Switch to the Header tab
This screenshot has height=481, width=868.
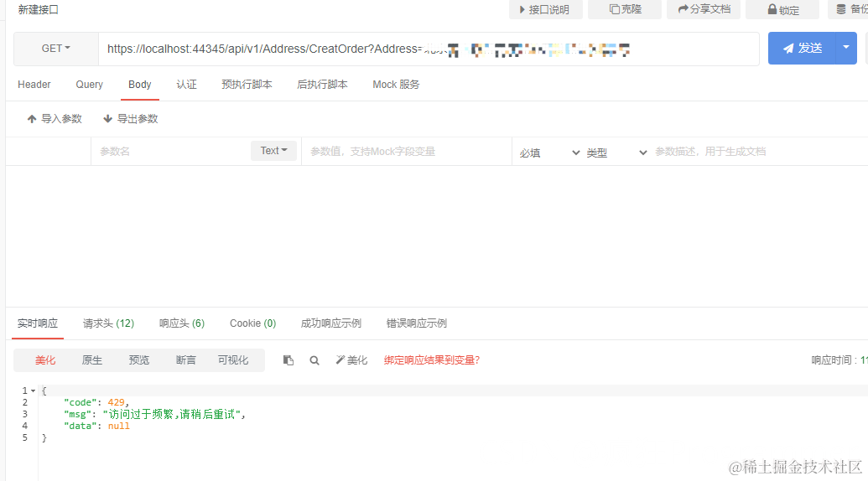tap(34, 85)
